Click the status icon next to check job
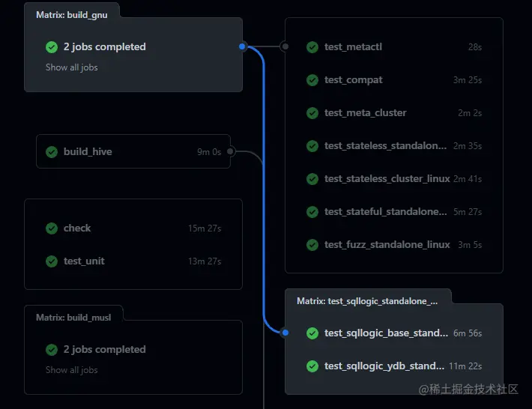The height and width of the screenshot is (409, 532). tap(52, 228)
